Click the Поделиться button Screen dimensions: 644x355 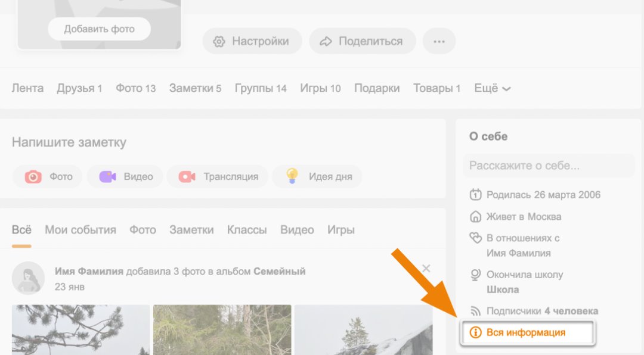tap(362, 41)
